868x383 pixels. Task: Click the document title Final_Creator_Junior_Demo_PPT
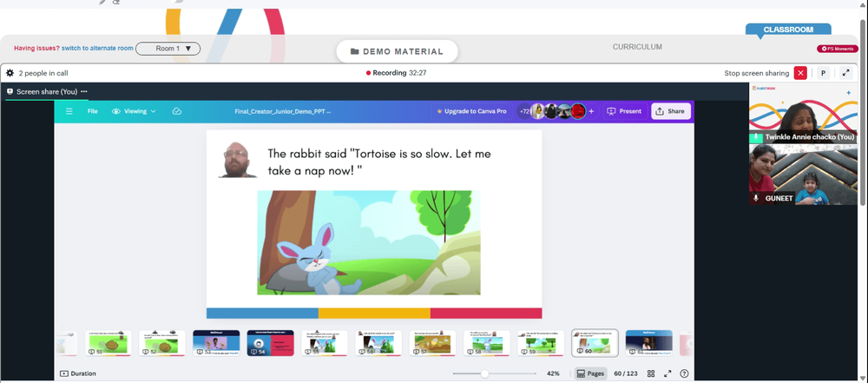coord(283,111)
